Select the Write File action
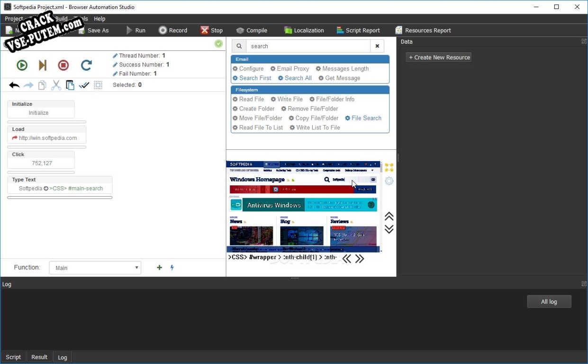 coord(287,100)
